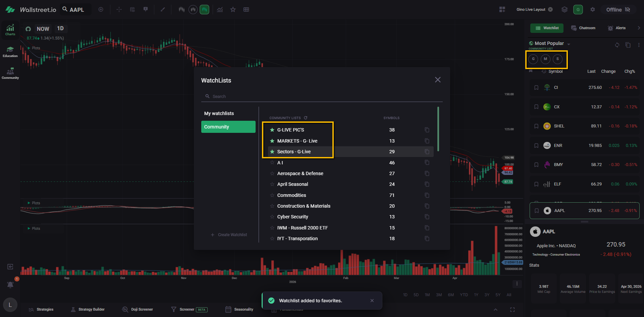Select My watchlists in the dialog
The height and width of the screenshot is (317, 644).
(219, 113)
